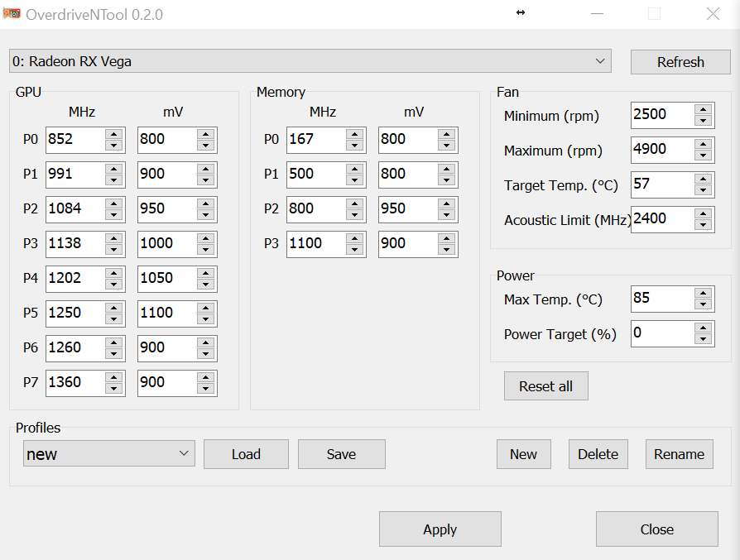The height and width of the screenshot is (560, 740).
Task: Click the Reset all button
Action: [546, 386]
